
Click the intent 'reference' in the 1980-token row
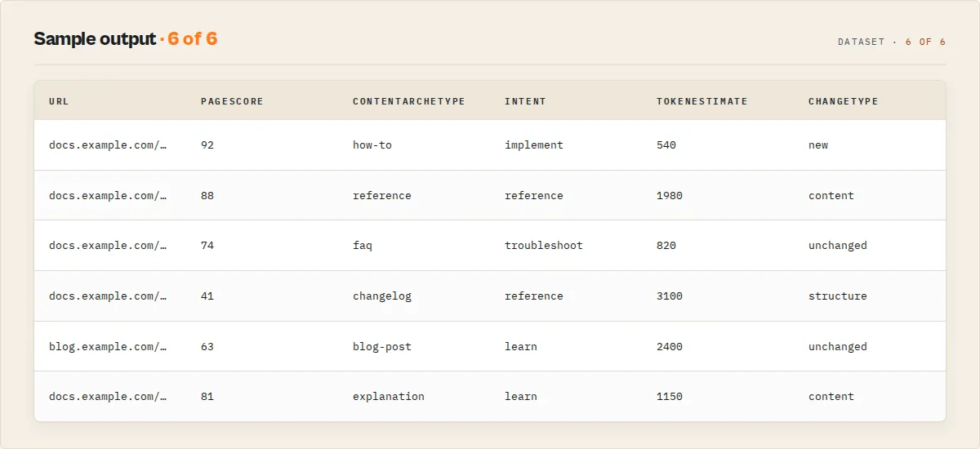534,196
